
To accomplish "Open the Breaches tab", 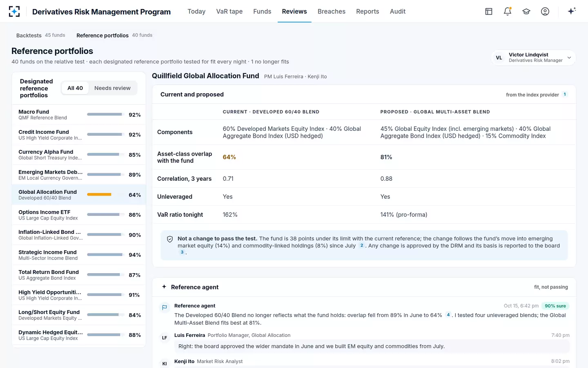I will pos(332,11).
